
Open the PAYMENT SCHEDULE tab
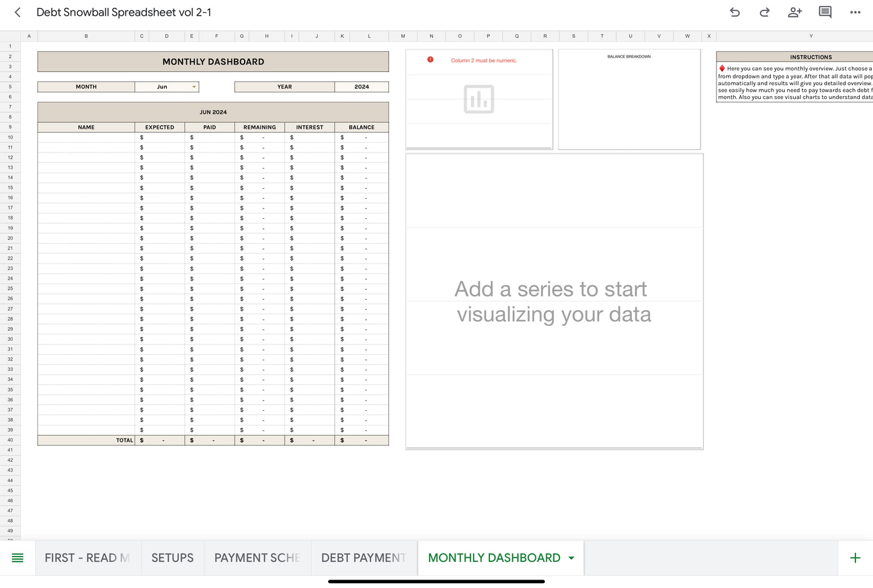point(257,558)
